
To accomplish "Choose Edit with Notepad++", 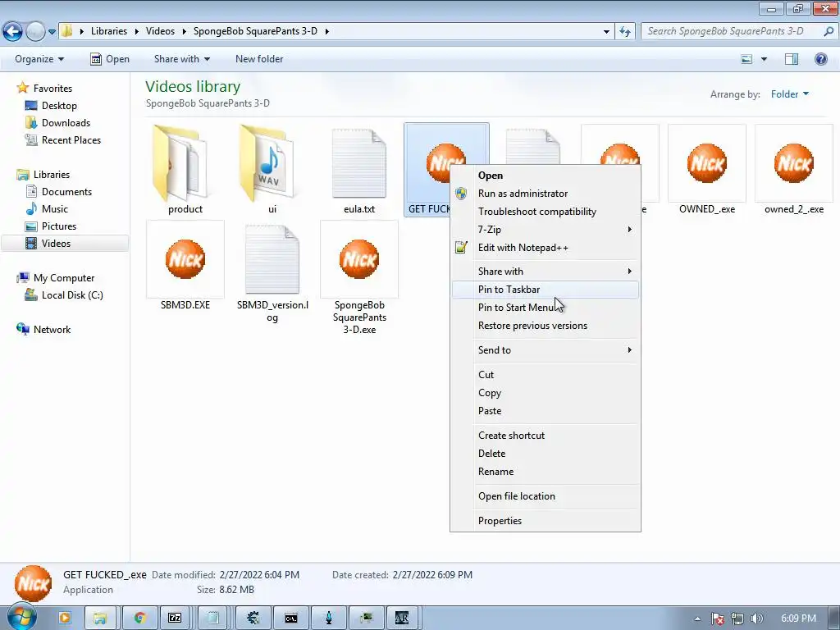I will coord(546,248).
